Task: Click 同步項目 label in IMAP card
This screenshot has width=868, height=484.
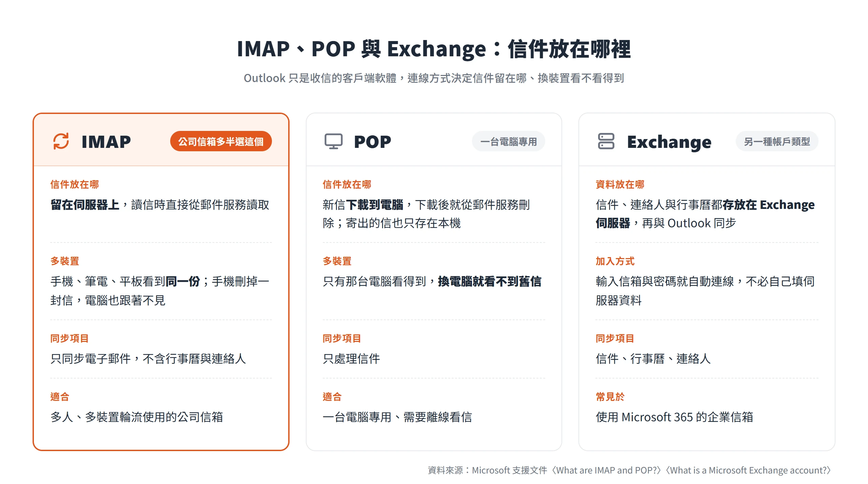Action: [70, 338]
